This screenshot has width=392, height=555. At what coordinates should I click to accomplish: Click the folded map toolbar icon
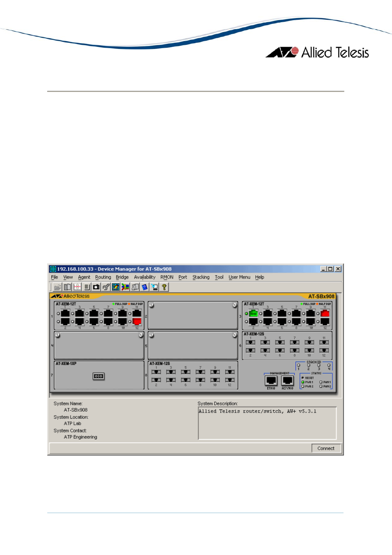(x=135, y=287)
